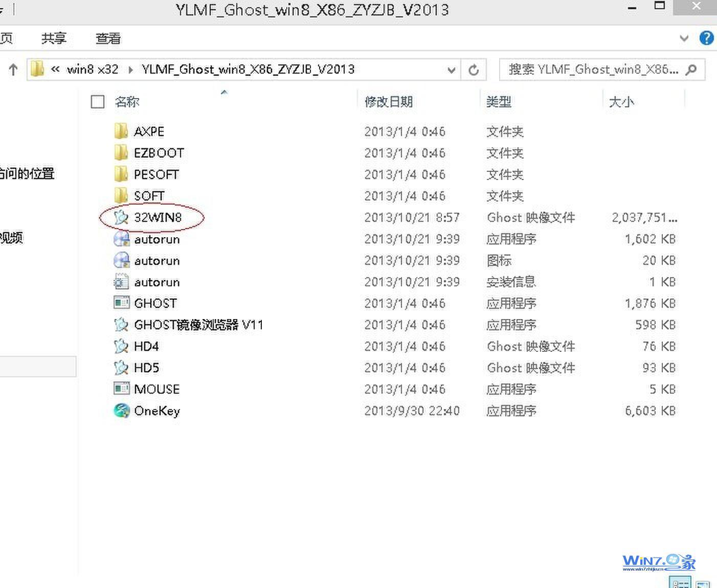
Task: Click the GHOST镜像浏览器 V11 file name
Action: [x=198, y=325]
